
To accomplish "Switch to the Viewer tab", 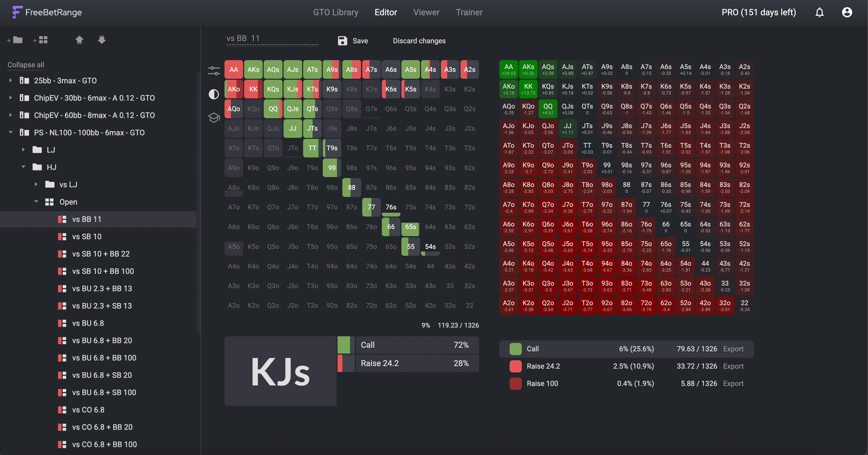I will pos(426,12).
